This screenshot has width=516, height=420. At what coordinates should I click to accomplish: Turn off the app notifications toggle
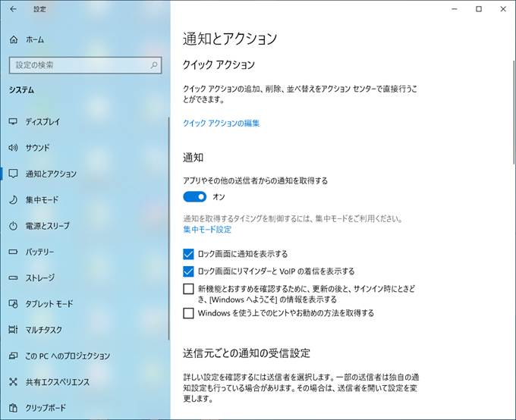195,197
